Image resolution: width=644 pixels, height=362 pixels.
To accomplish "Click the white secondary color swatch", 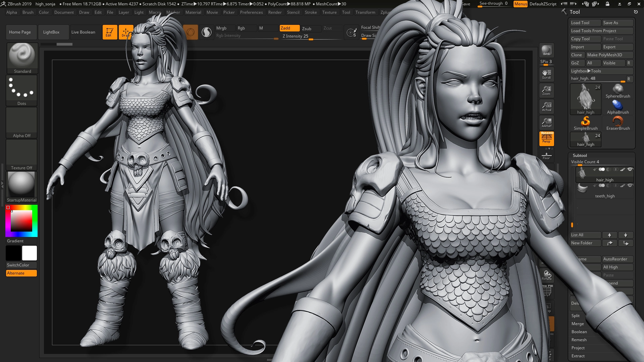I will 30,253.
